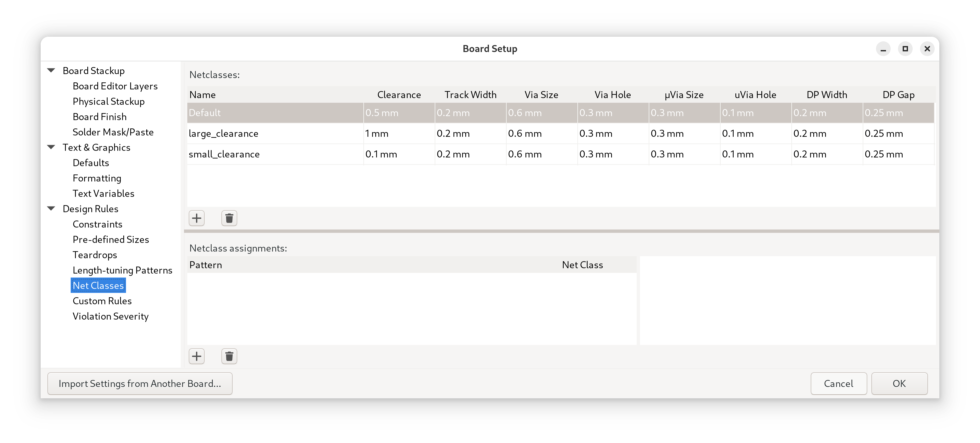This screenshot has width=980, height=443.
Task: Open Text Variables page
Action: tap(103, 193)
